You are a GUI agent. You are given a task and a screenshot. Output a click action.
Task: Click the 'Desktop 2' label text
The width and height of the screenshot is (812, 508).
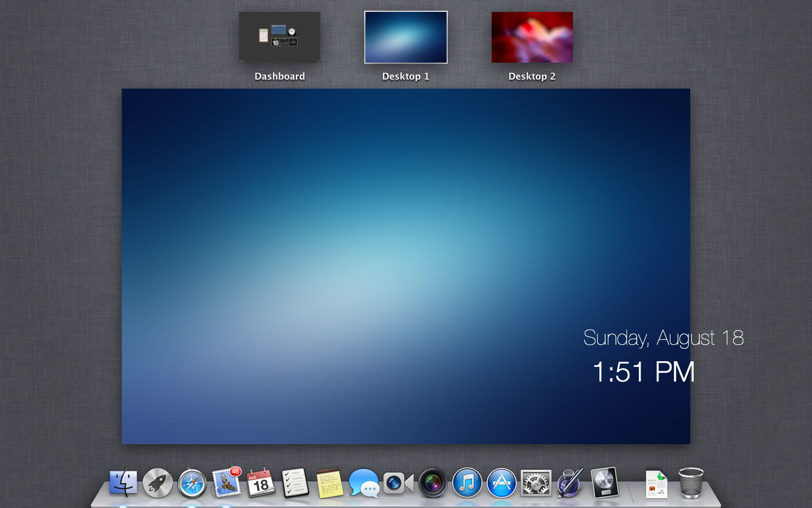click(532, 76)
